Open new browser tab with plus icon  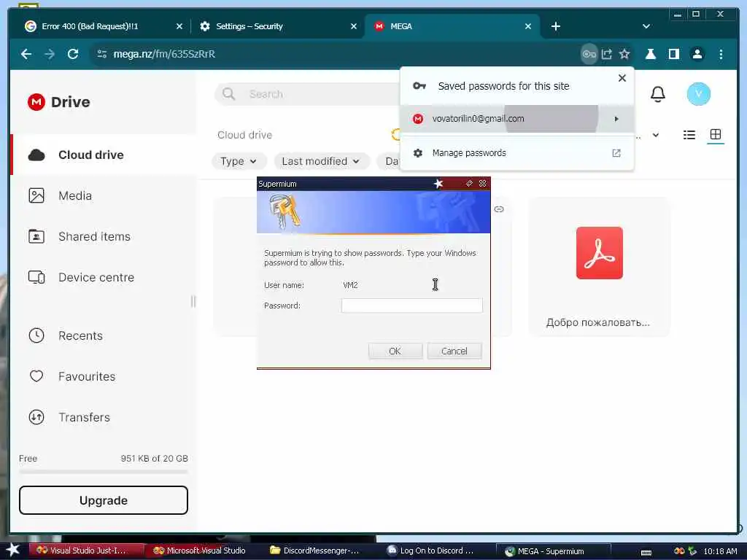pyautogui.click(x=555, y=26)
